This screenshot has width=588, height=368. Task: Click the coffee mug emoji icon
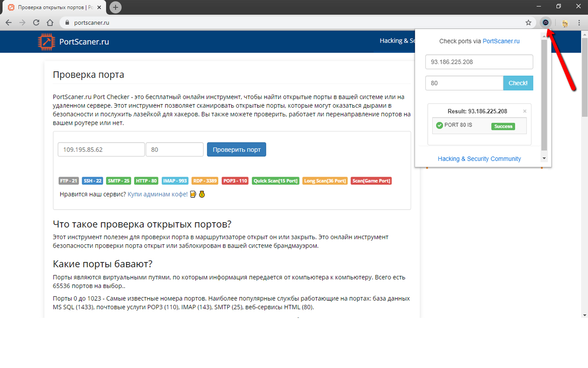pos(193,194)
